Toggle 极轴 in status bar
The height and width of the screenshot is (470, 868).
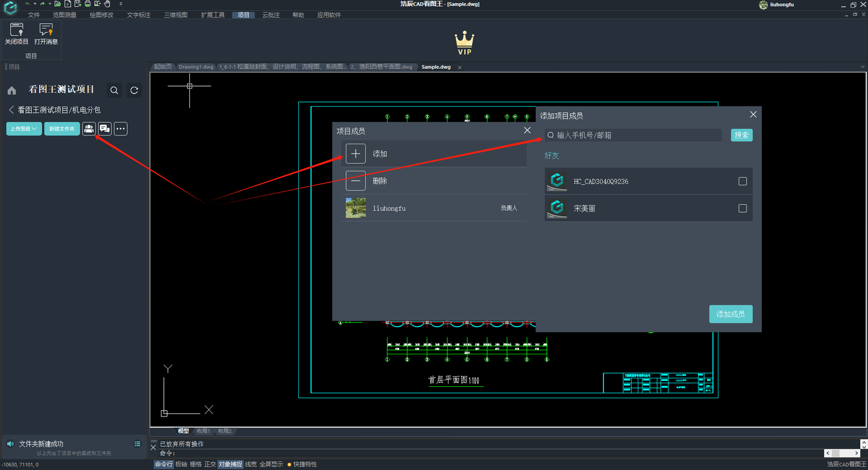pyautogui.click(x=181, y=465)
